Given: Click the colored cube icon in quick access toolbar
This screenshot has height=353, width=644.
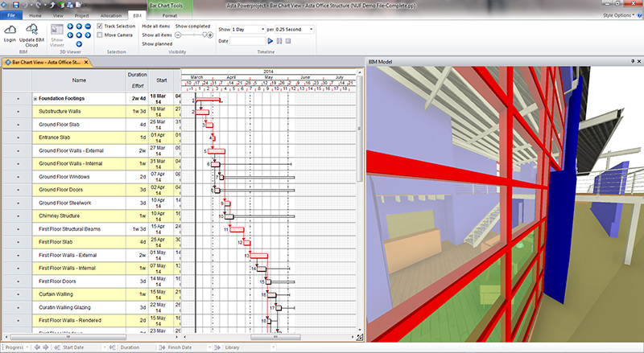Looking at the screenshot, I should [61, 5].
